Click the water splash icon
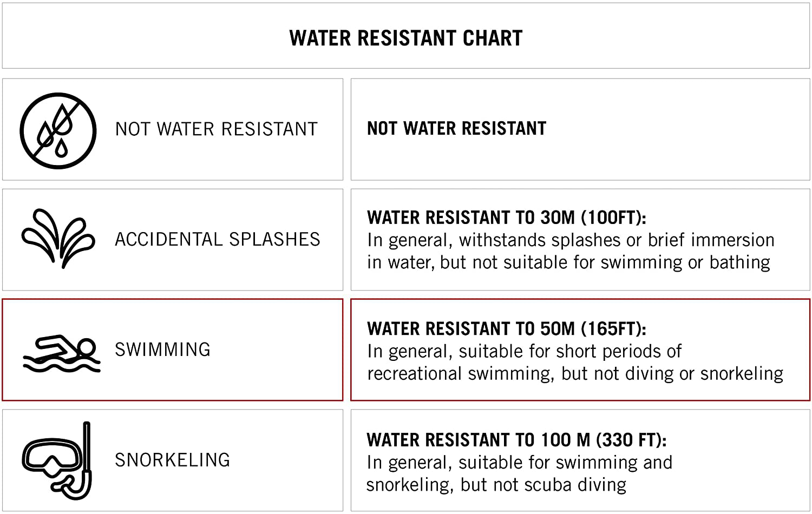Image resolution: width=812 pixels, height=514 pixels. tap(58, 239)
